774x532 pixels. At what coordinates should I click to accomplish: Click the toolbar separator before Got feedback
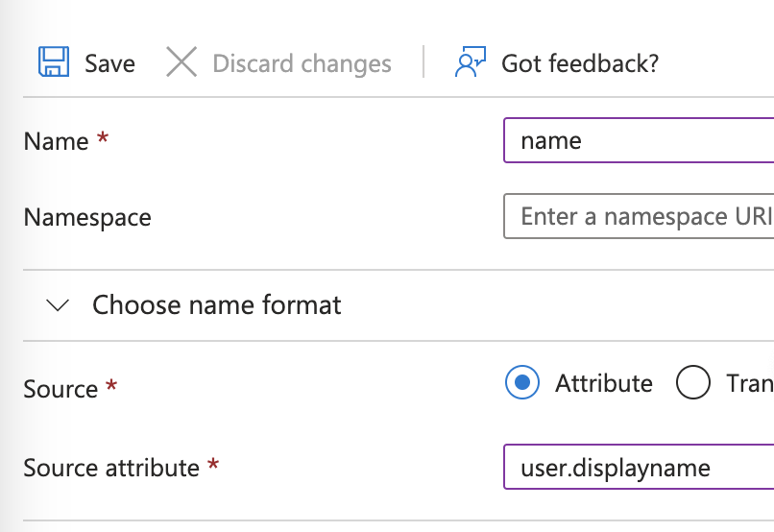(423, 61)
